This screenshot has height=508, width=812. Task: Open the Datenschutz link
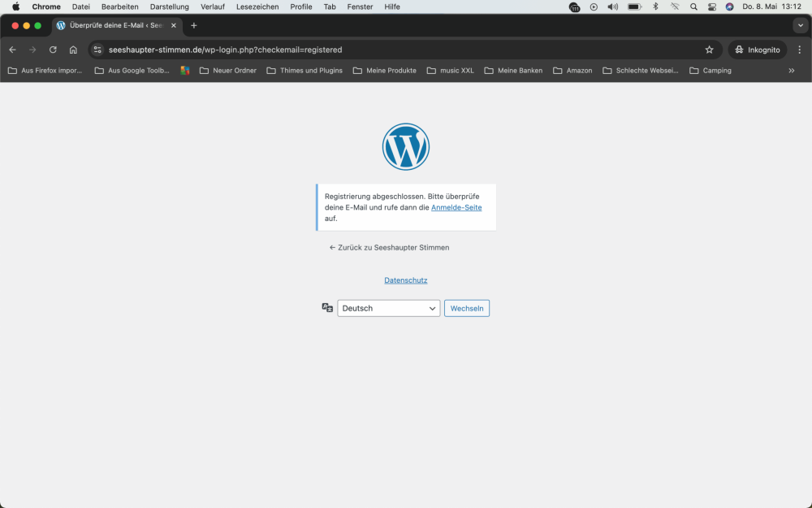405,280
